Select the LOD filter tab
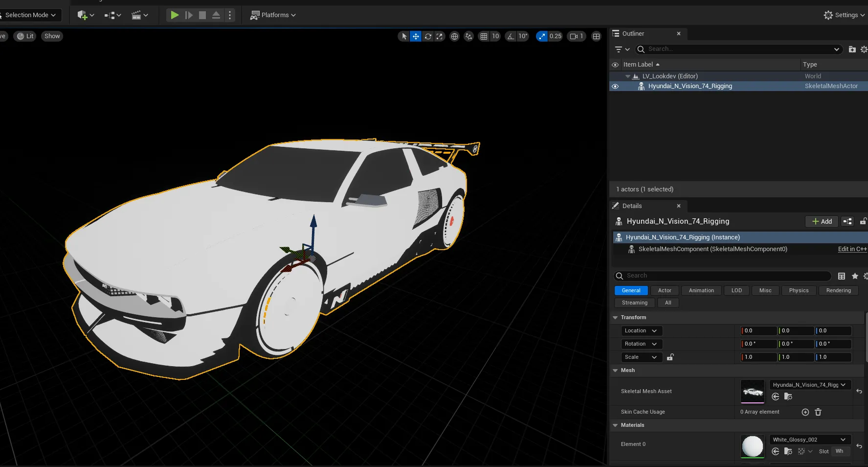The image size is (868, 467). point(736,291)
